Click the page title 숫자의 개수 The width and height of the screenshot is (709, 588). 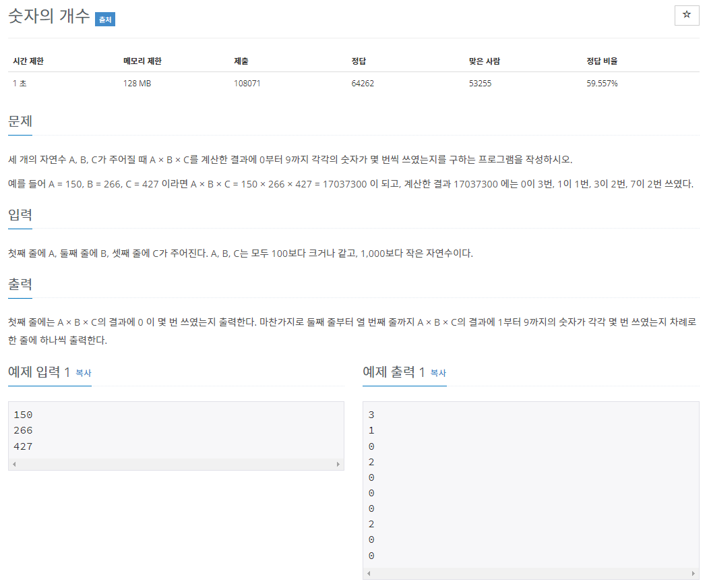click(49, 16)
